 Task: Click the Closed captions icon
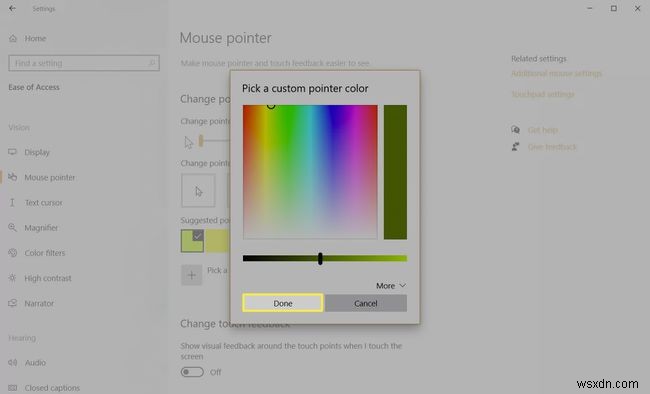pyautogui.click(x=12, y=388)
